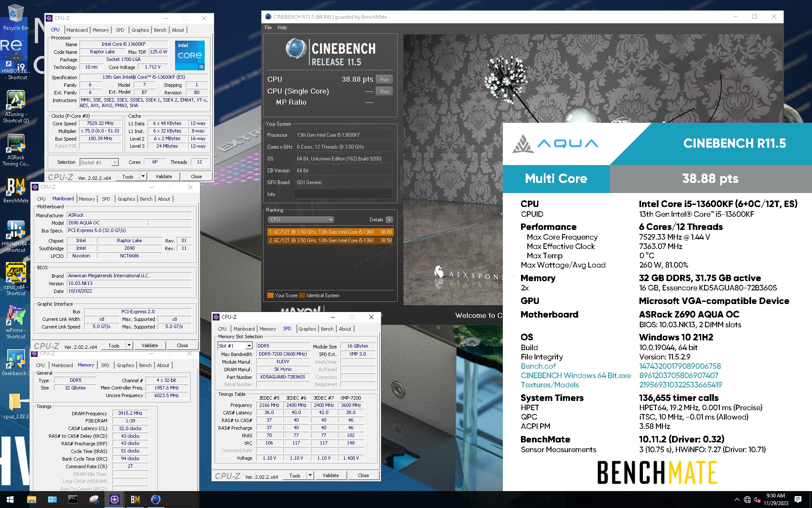Viewport: 812px width, 508px height.
Task: Click the Core Speed 7529.32 MHz value
Action: coord(100,124)
